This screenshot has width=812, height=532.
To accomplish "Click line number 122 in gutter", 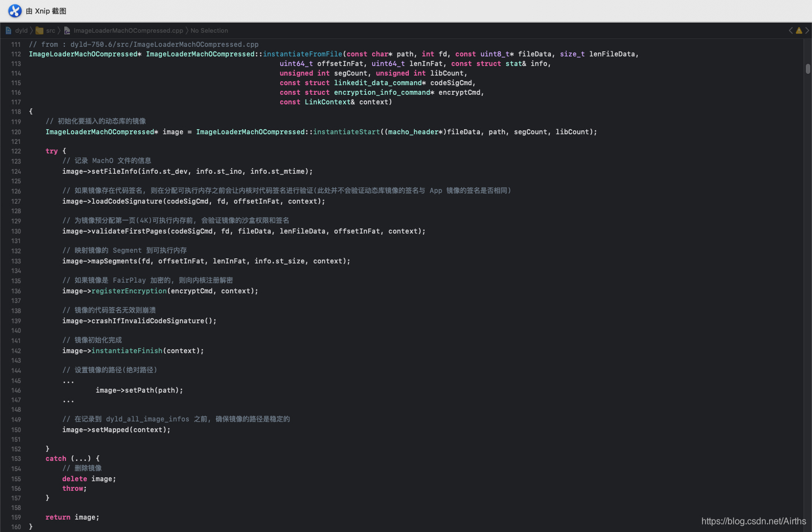I will point(16,151).
